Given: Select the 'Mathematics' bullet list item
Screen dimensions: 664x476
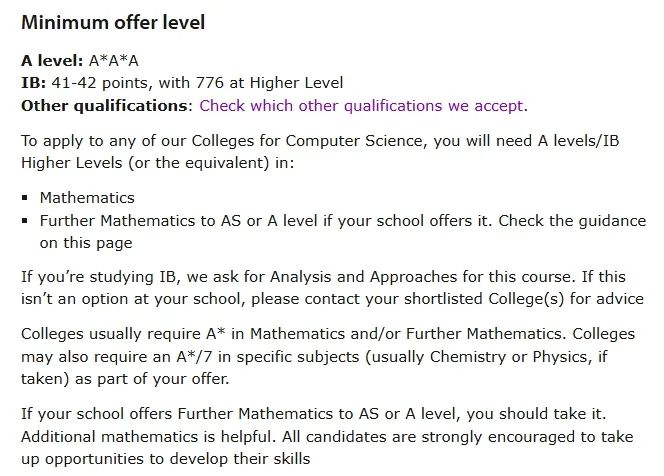Looking at the screenshot, I should [x=87, y=198].
